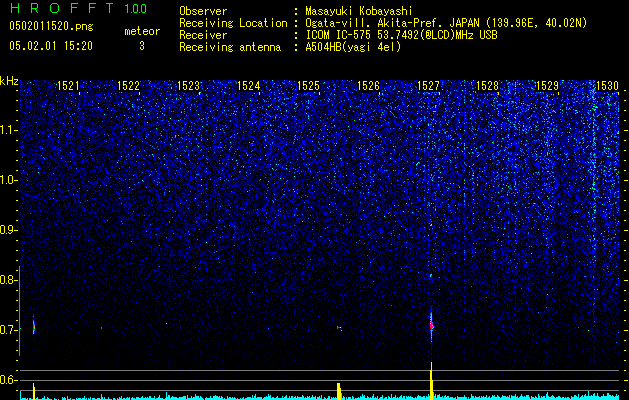Click the strong meteor echo at 1527
Screen dimensions: 629x400
[x=432, y=323]
